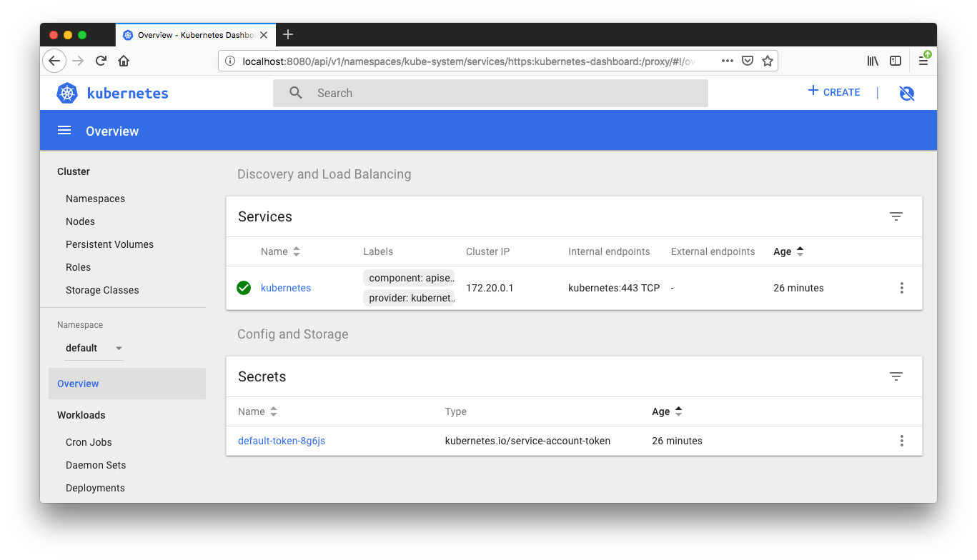Open the default-token-8g6js secret link
The image size is (977, 560).
(x=282, y=441)
